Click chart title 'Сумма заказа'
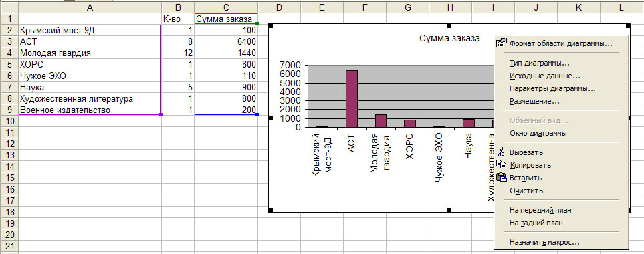The width and height of the screenshot is (644, 254). [449, 39]
